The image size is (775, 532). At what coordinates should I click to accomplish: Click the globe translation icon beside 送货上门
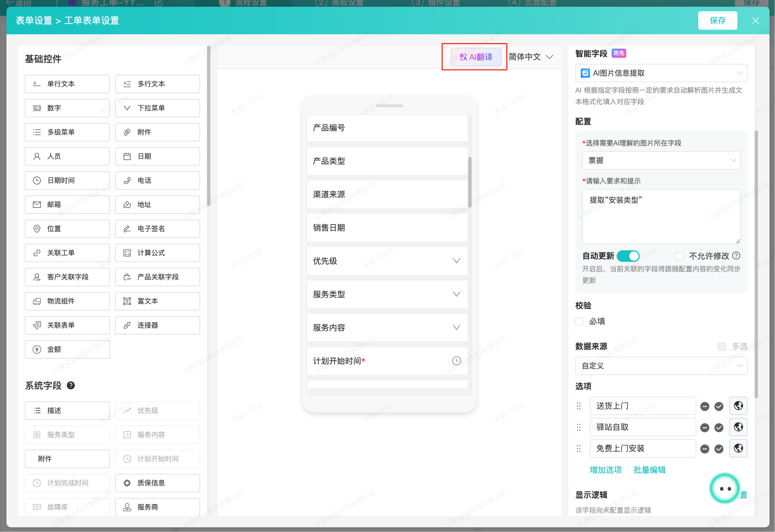pos(738,406)
